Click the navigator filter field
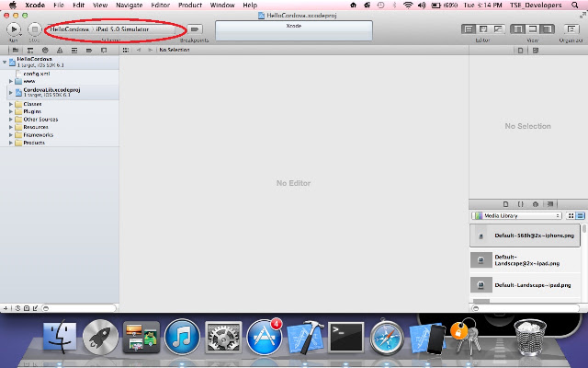This screenshot has height=368, width=588. click(x=79, y=308)
